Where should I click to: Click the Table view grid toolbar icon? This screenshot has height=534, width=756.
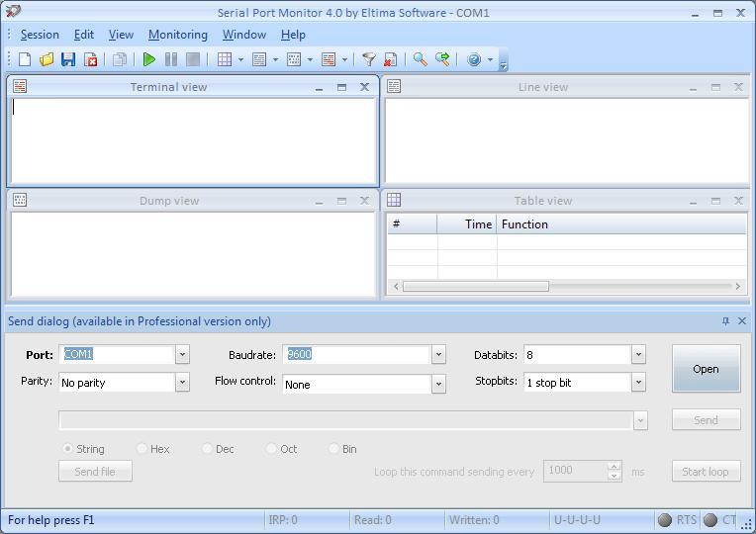(225, 59)
